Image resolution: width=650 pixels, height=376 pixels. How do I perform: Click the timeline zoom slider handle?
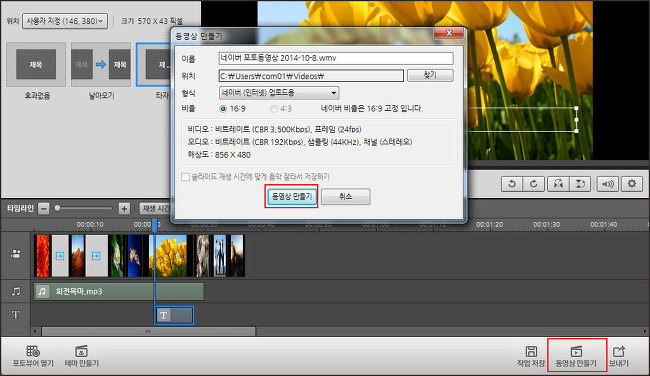(x=58, y=208)
